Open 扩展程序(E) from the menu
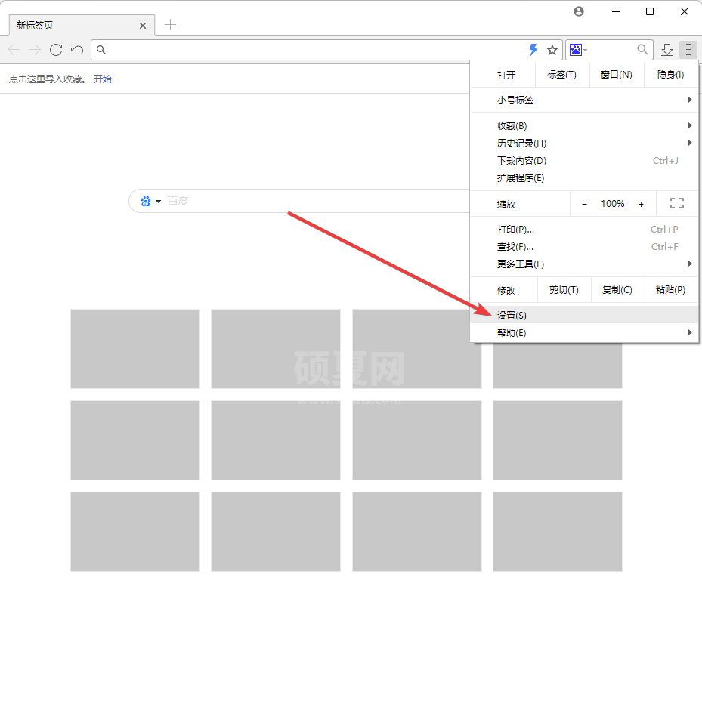Viewport: 702px width, 728px height. point(584,177)
